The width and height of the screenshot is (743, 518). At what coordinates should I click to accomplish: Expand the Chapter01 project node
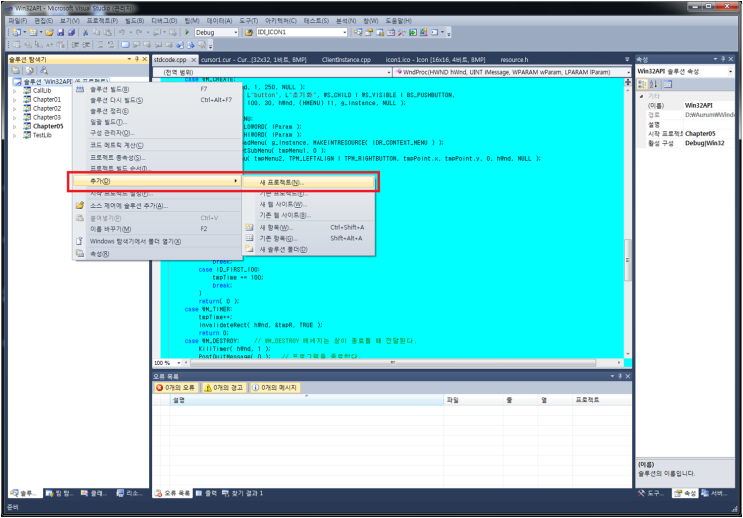click(15, 100)
